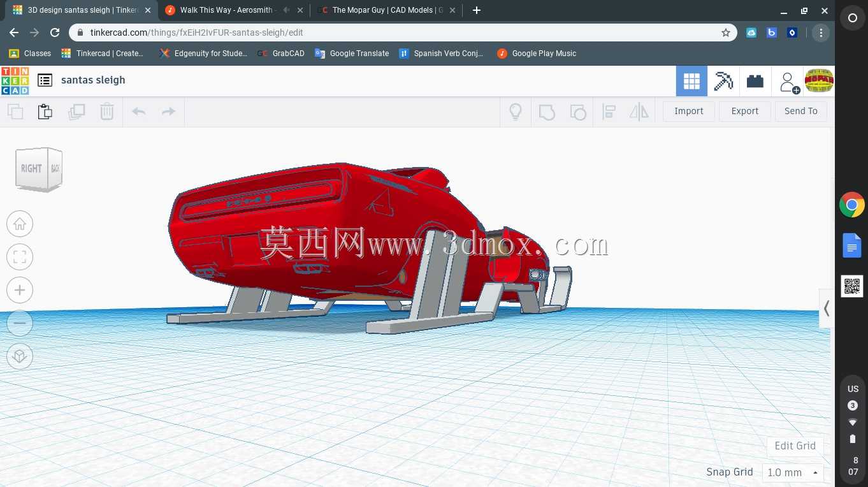Open the QR code app on shelf
The height and width of the screenshot is (487, 868).
coord(852,286)
